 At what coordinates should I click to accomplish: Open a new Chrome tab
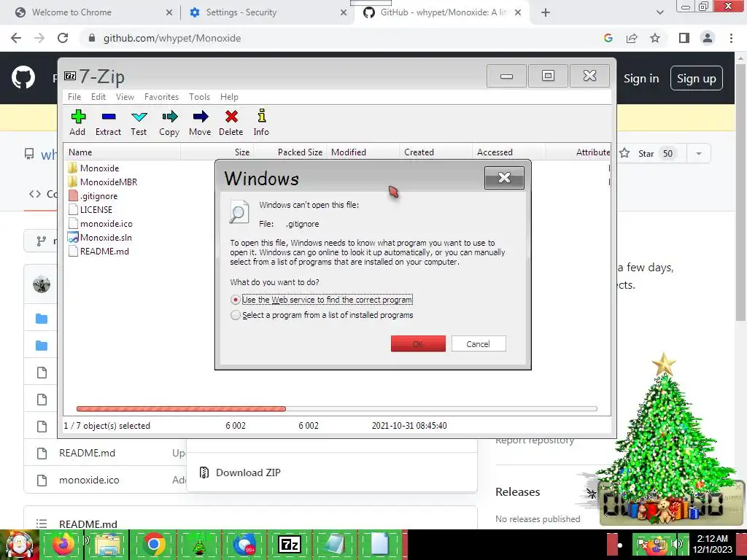click(x=546, y=13)
